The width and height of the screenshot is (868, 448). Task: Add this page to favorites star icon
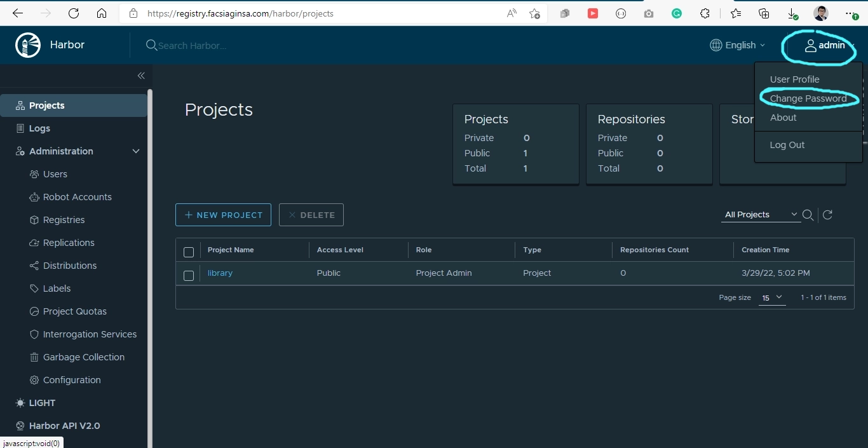pyautogui.click(x=535, y=13)
